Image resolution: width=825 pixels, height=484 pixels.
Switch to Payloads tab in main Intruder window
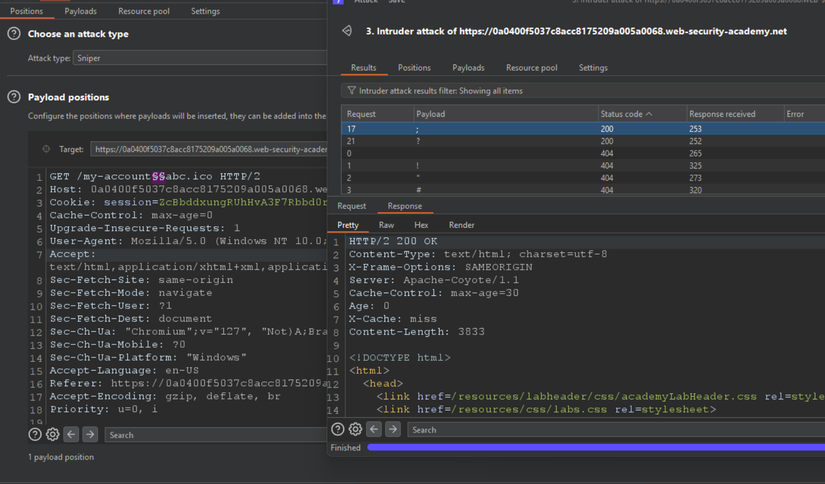click(x=81, y=11)
